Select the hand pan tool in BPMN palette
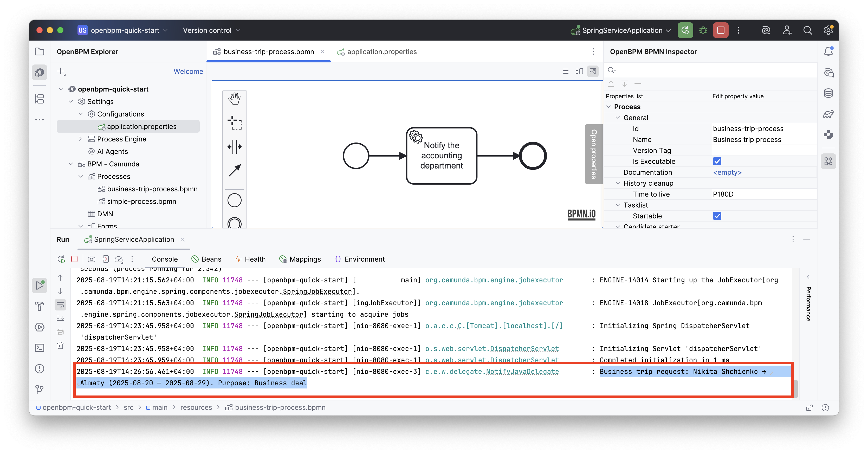 (x=235, y=99)
